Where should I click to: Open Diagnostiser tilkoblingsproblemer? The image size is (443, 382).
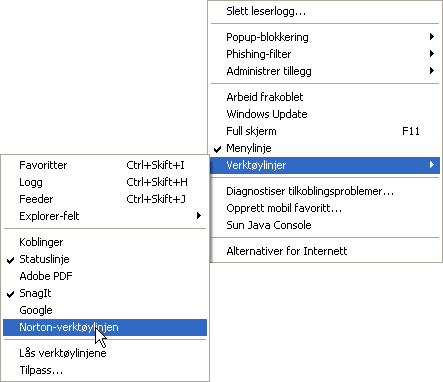325,191
